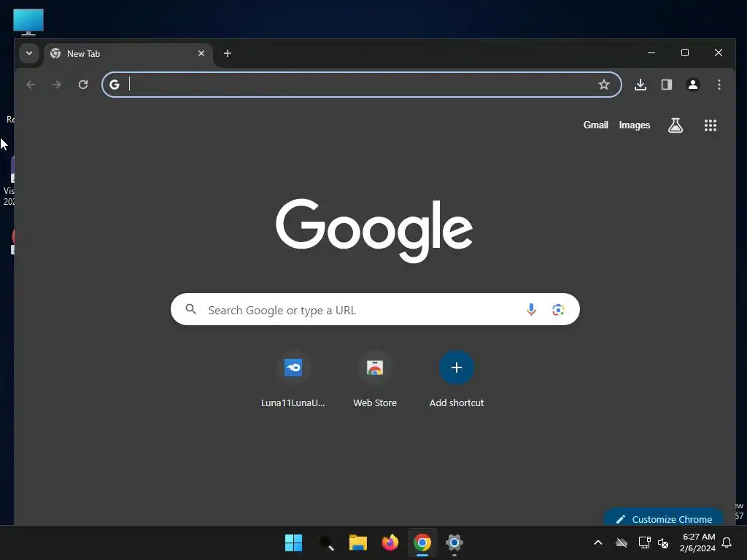Open Settings gear in the taskbar
The width and height of the screenshot is (747, 560).
coord(454,542)
